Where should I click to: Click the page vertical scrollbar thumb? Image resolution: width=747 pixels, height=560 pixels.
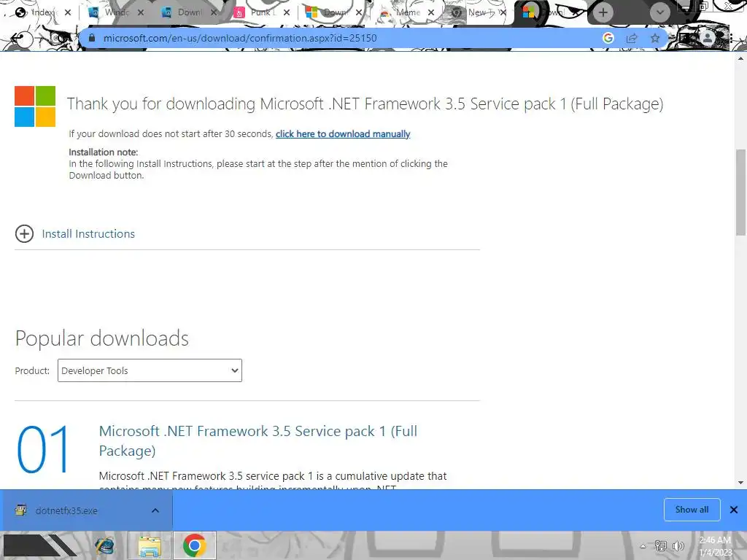[740, 192]
